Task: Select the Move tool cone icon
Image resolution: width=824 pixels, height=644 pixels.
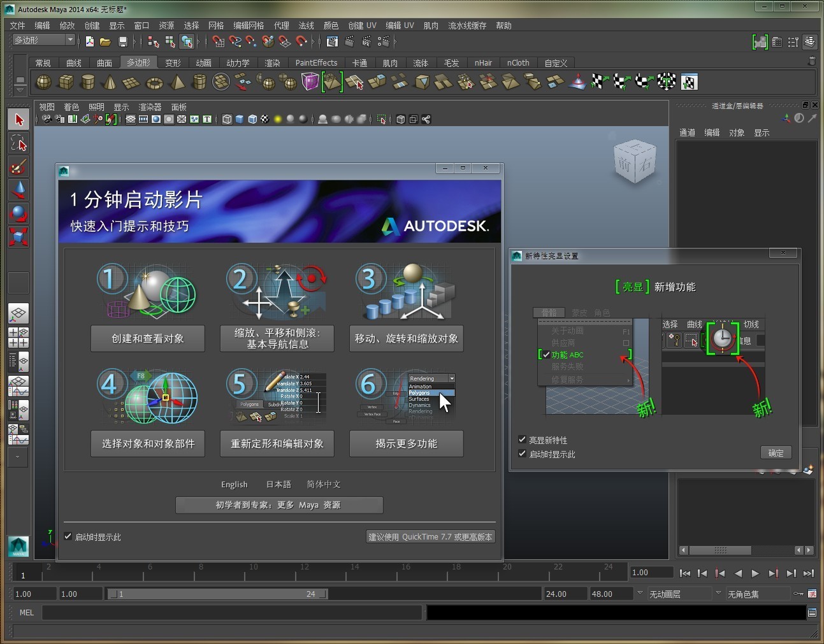Action: point(18,189)
